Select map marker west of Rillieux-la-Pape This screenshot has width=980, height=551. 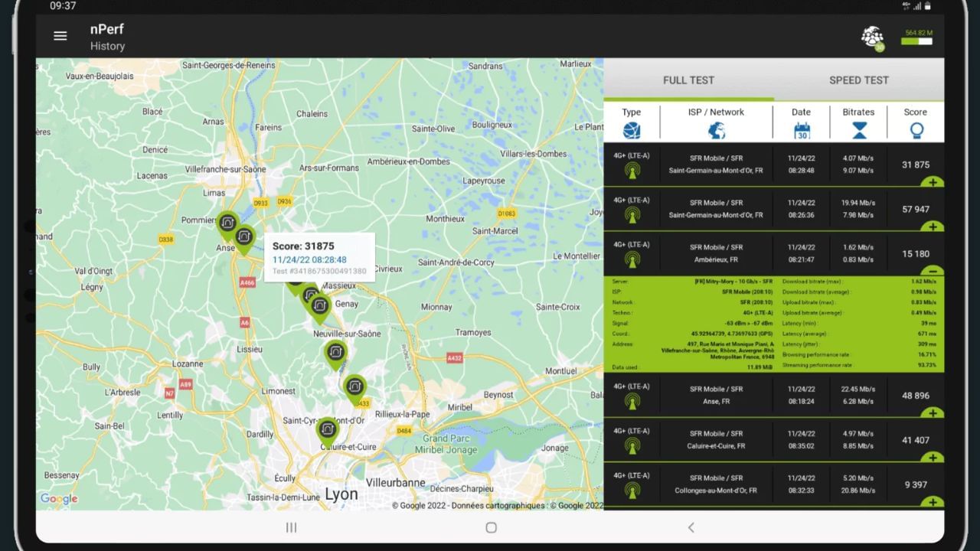coord(354,388)
